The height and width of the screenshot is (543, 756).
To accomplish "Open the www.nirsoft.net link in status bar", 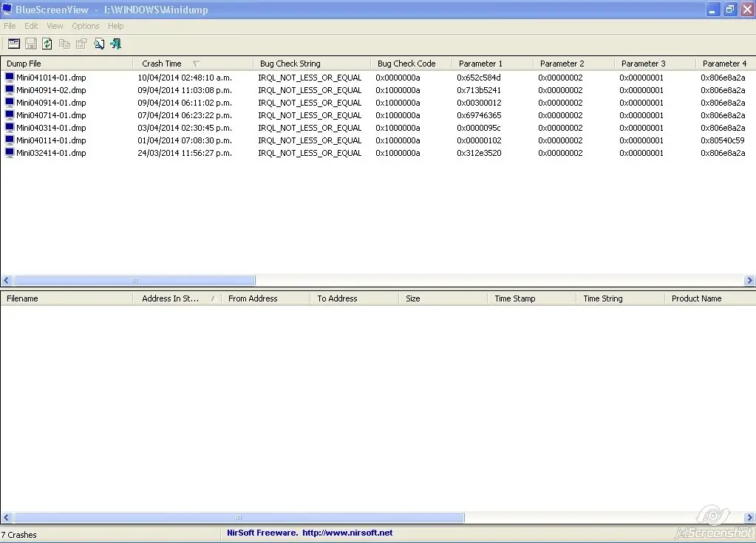I will click(x=347, y=533).
